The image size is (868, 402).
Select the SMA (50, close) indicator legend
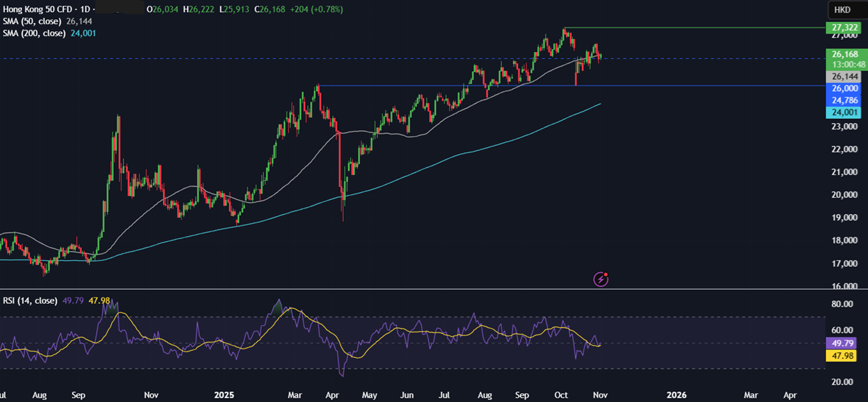(x=33, y=21)
